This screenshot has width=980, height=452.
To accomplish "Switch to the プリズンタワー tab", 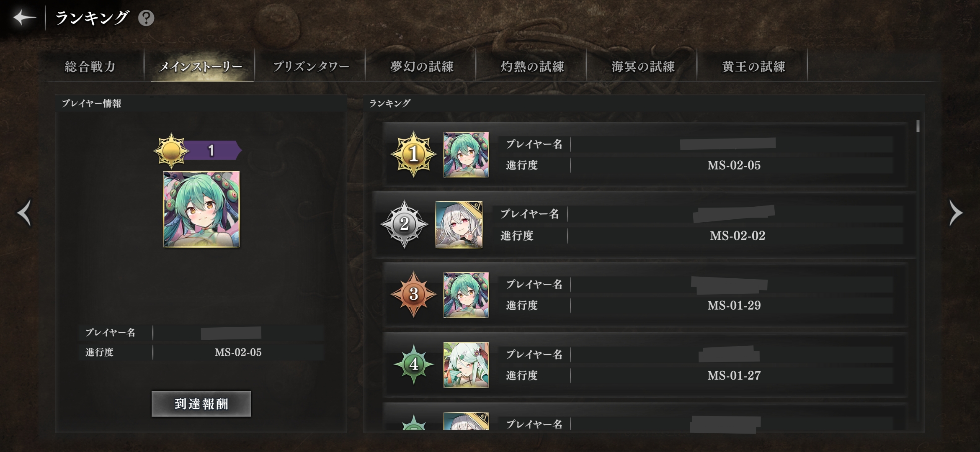I will [x=311, y=66].
